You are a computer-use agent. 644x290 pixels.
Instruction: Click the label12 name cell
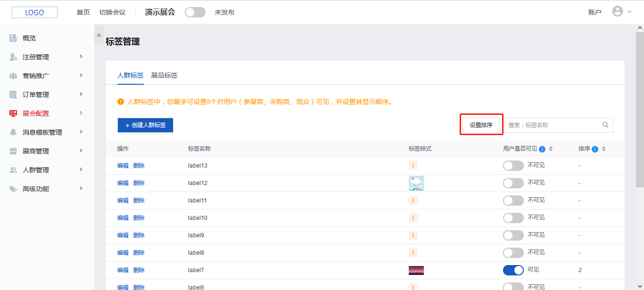click(x=198, y=183)
